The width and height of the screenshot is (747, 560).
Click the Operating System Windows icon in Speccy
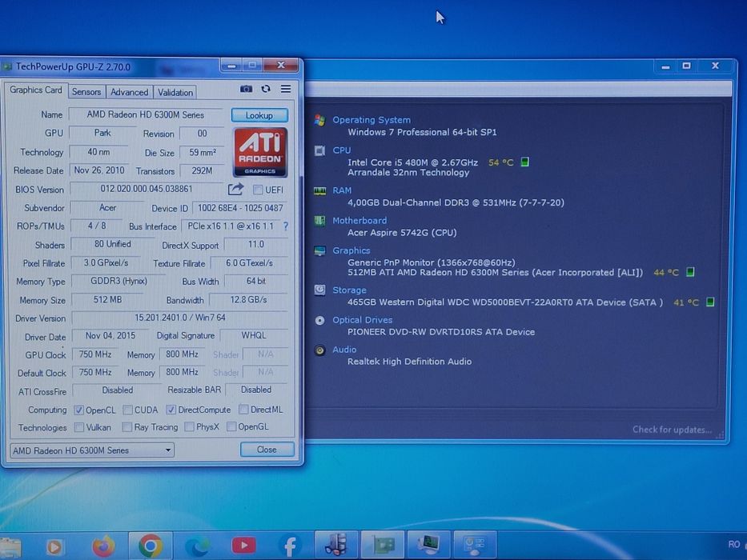[319, 121]
